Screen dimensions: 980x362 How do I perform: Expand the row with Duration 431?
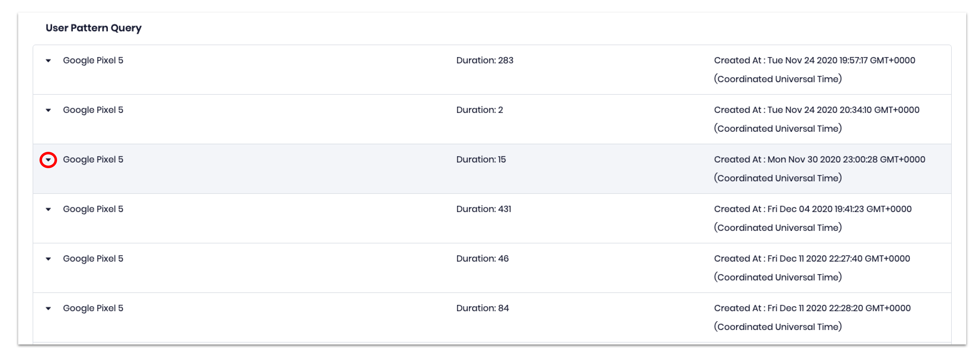click(x=48, y=209)
